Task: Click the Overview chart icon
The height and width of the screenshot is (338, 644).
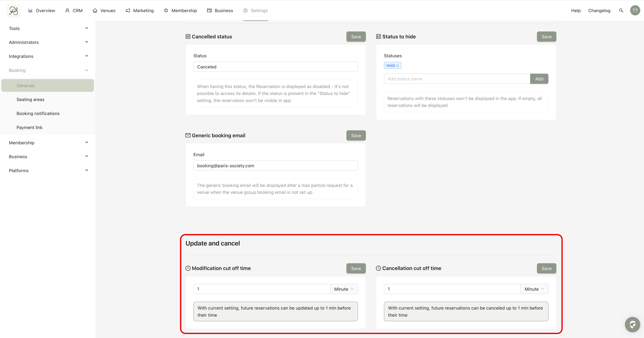Action: [31, 11]
